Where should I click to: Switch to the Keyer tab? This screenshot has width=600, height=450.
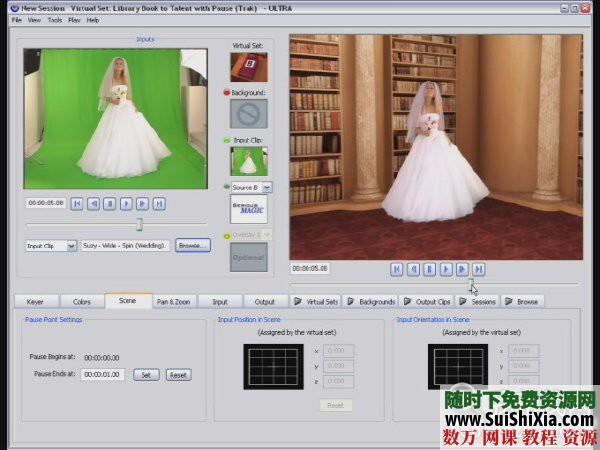pos(35,301)
